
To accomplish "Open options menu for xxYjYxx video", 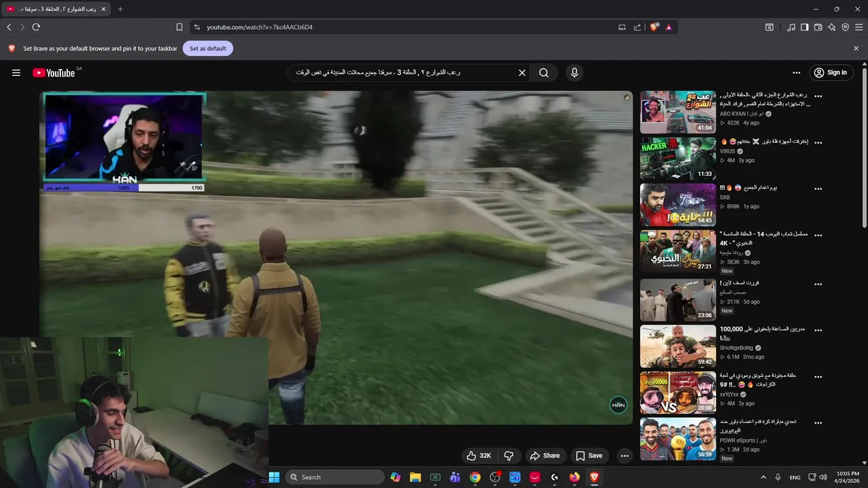I will pyautogui.click(x=818, y=377).
